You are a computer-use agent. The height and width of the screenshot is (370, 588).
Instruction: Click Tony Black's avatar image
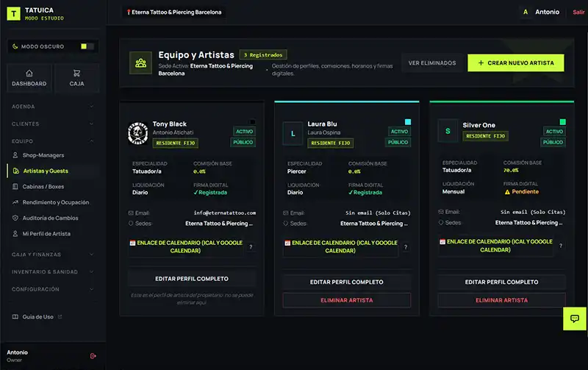[138, 133]
